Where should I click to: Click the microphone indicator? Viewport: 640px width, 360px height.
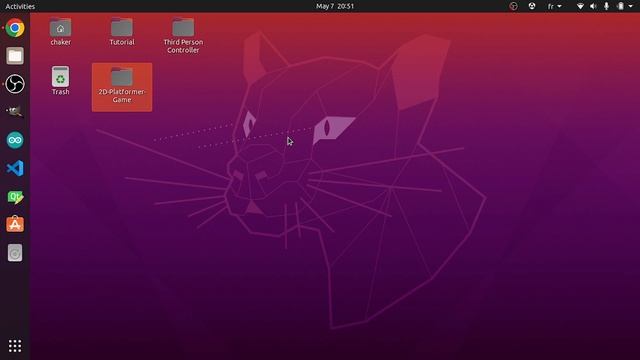[606, 6]
